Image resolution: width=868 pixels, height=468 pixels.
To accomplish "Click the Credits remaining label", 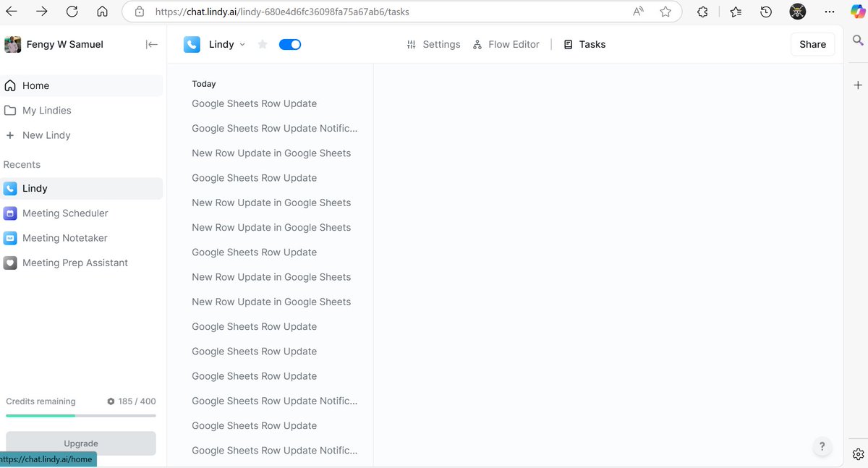I will click(41, 401).
